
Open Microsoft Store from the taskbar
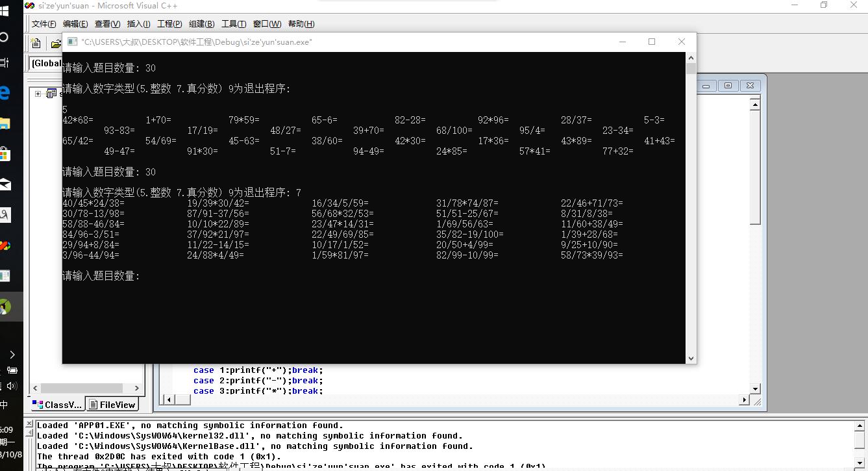click(x=4, y=154)
